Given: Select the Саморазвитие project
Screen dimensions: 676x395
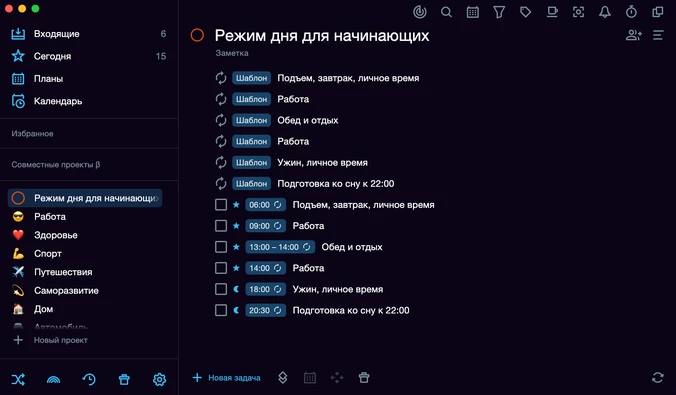Looking at the screenshot, I should point(85,291).
